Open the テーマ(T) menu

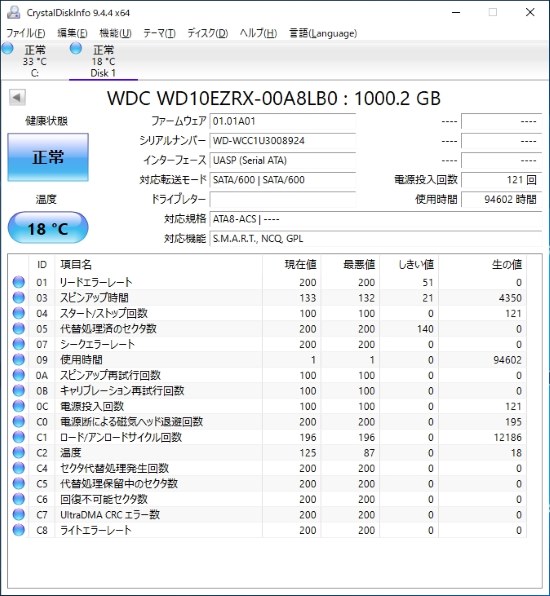(159, 33)
